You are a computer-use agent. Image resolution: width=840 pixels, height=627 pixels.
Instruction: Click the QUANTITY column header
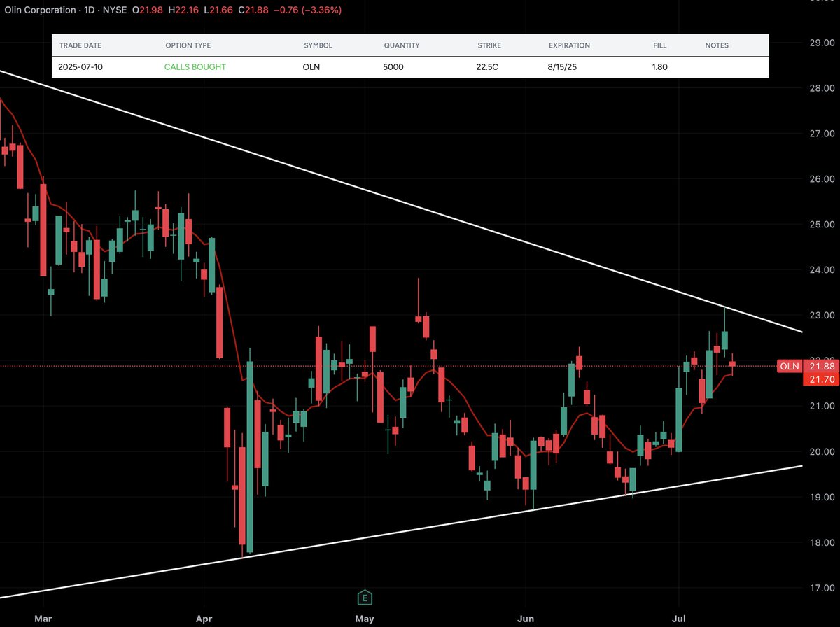(x=402, y=45)
